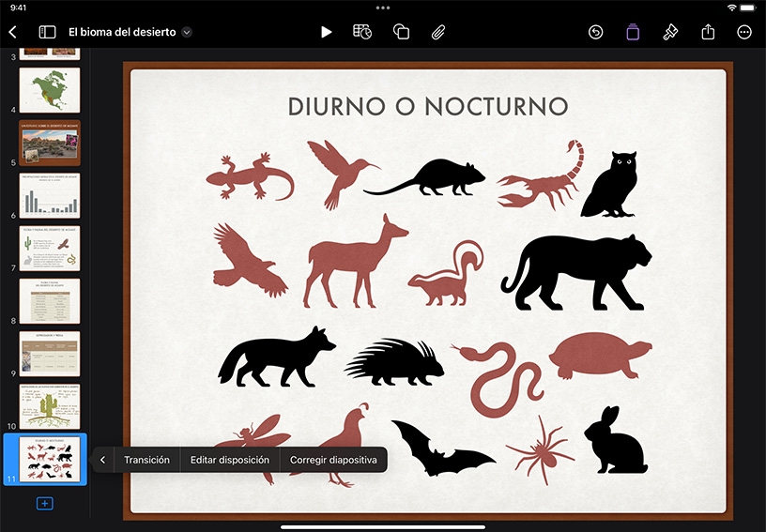Select the red hawk silhouette

[250, 260]
